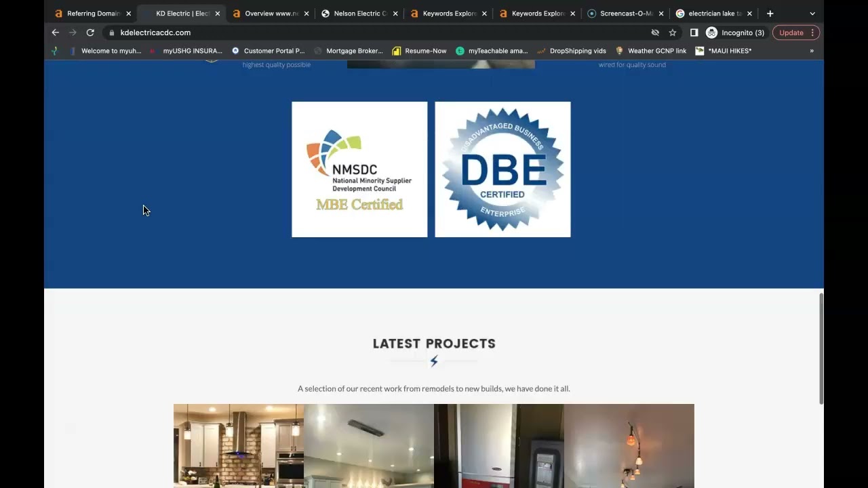This screenshot has width=868, height=488.
Task: Close the Referring Domains tab
Action: click(x=128, y=14)
